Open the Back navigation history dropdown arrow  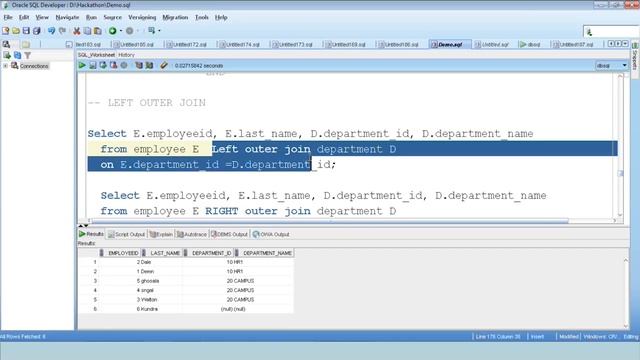[121, 31]
